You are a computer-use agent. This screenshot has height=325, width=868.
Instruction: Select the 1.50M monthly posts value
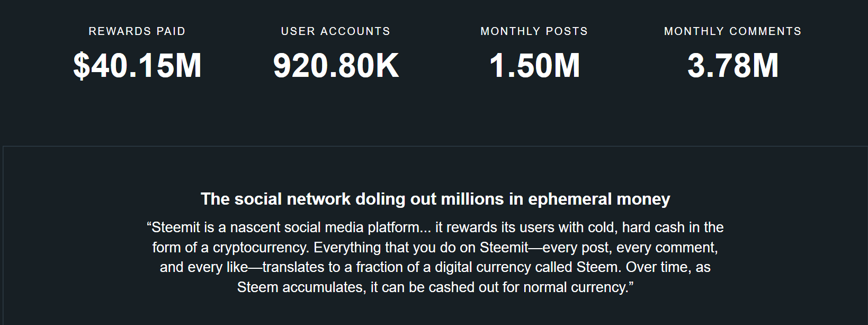(x=534, y=66)
